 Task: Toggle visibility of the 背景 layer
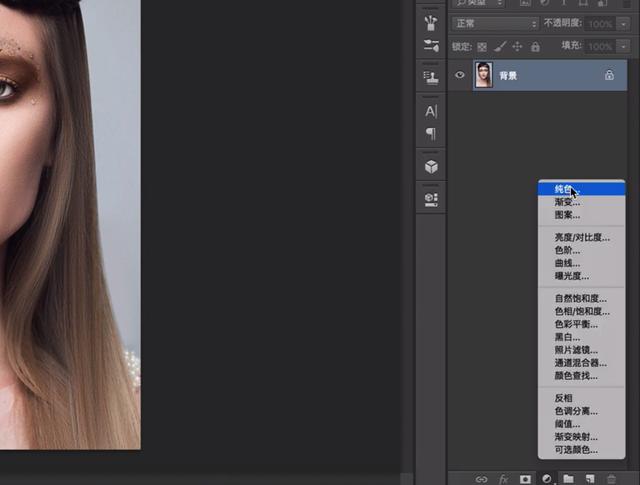click(x=460, y=75)
